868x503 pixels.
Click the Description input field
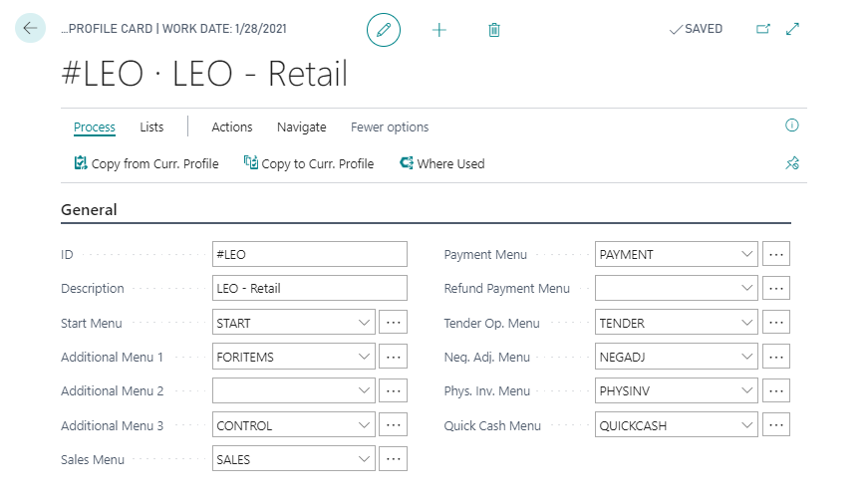[x=310, y=289]
